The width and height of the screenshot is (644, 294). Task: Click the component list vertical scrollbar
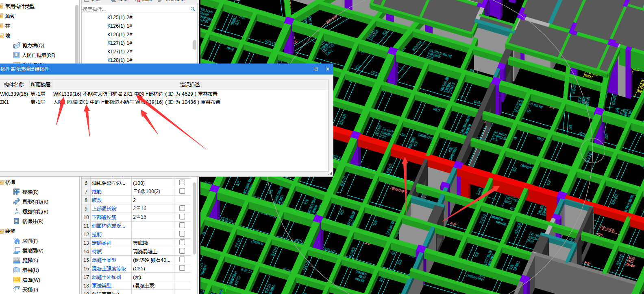click(194, 44)
